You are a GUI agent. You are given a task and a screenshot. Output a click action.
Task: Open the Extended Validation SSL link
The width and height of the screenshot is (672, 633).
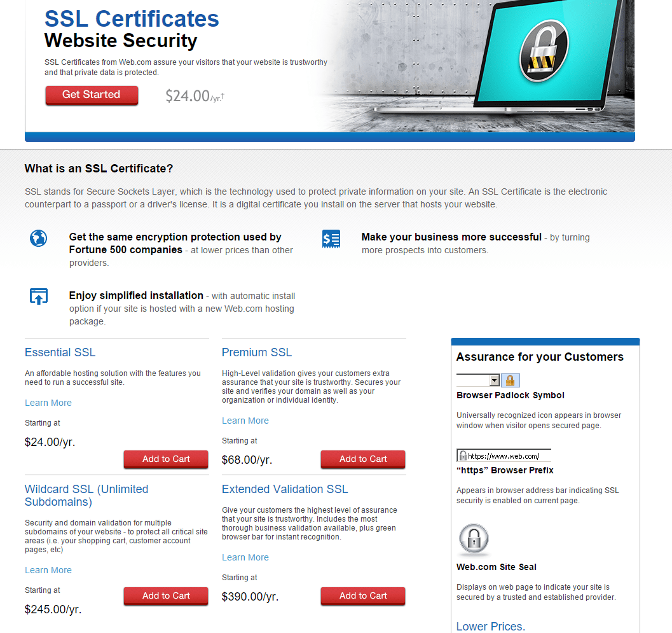(x=285, y=489)
